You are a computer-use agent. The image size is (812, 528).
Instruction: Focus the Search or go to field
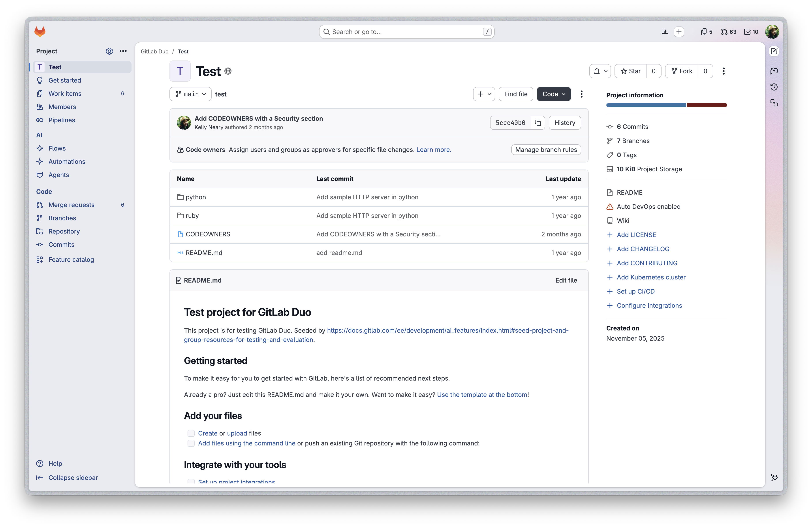tap(406, 32)
